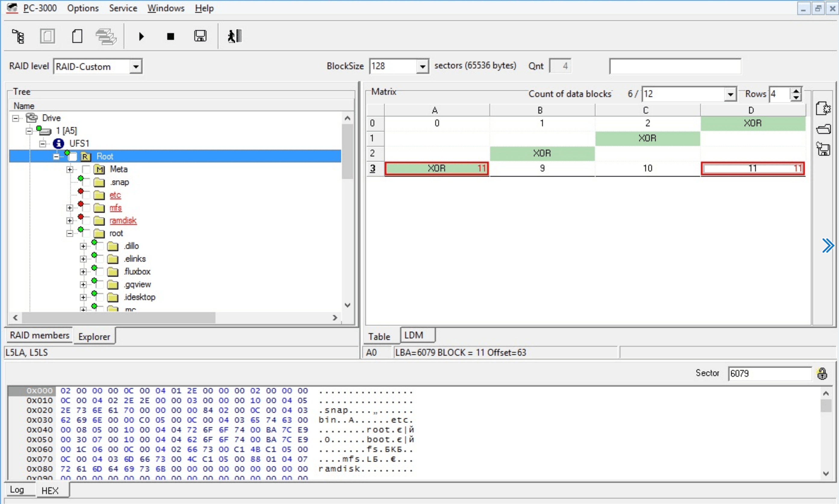Click row header 3 in the matrix

point(375,169)
